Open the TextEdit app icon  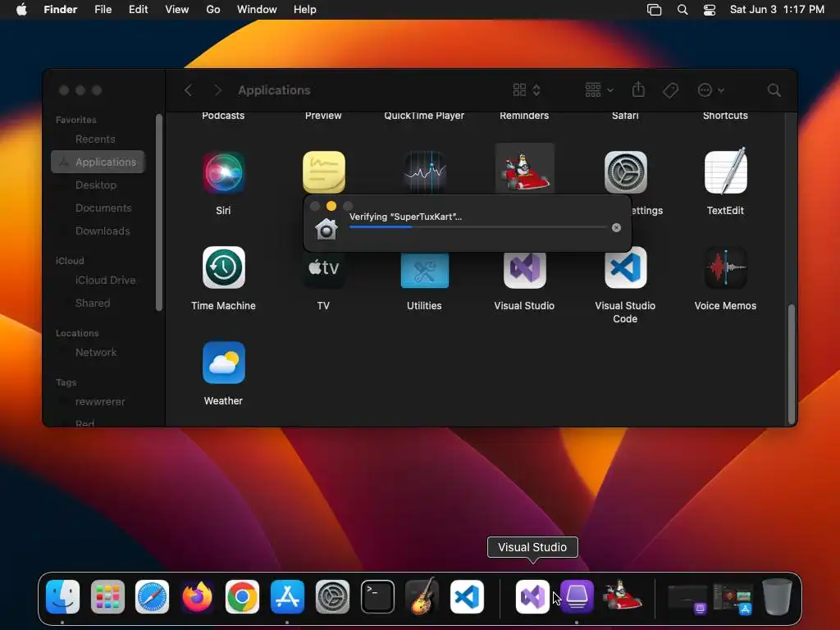725,171
